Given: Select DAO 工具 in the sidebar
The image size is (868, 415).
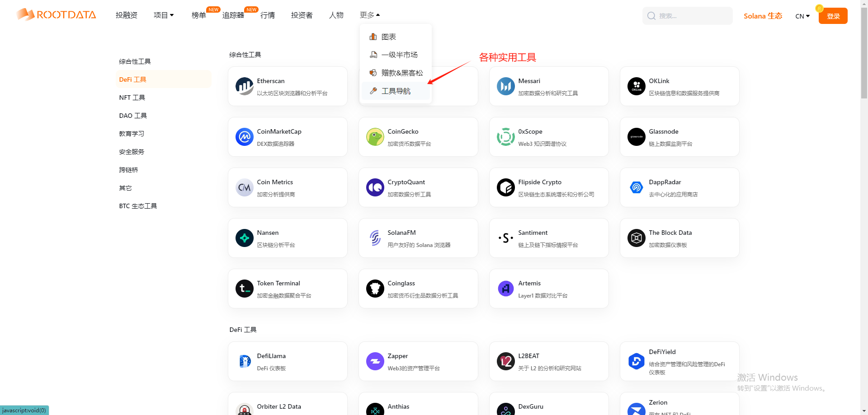Looking at the screenshot, I should (x=163, y=116).
